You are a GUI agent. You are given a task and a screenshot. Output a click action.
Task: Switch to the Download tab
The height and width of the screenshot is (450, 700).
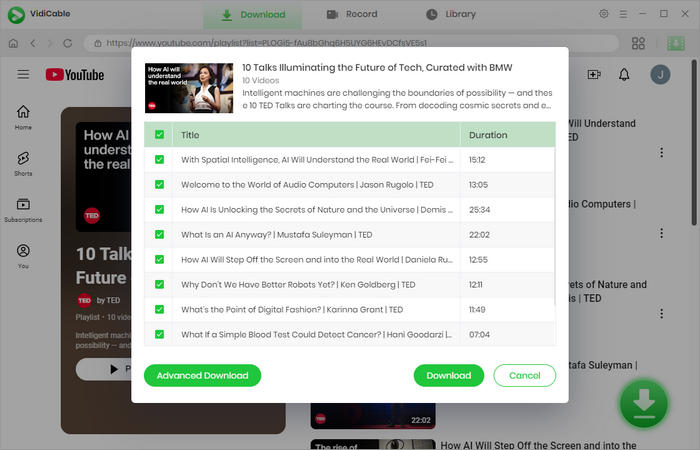click(253, 15)
